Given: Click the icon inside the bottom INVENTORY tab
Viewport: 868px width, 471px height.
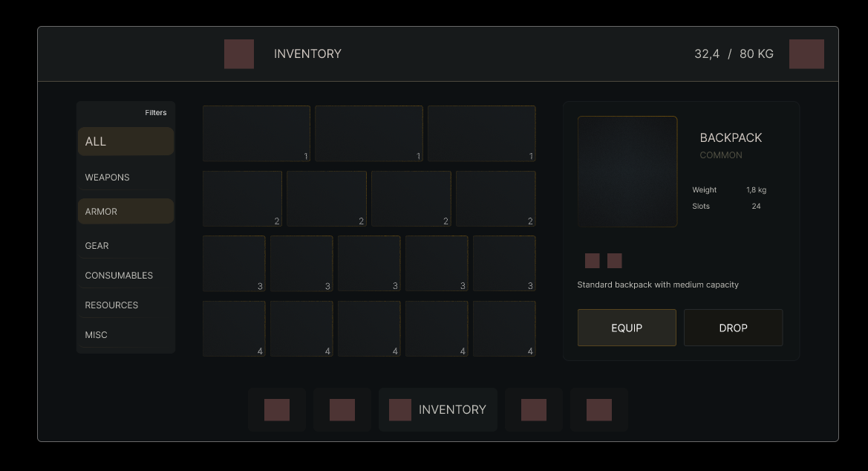Looking at the screenshot, I should click(400, 409).
